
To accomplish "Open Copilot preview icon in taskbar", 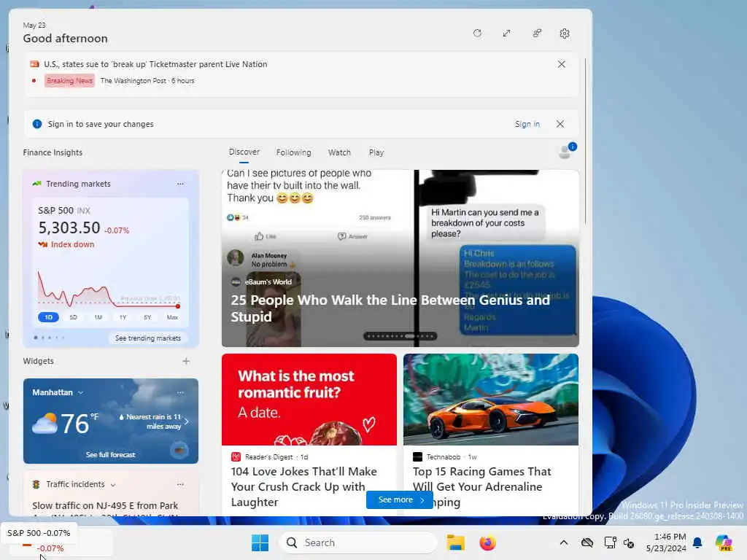I will [x=724, y=542].
